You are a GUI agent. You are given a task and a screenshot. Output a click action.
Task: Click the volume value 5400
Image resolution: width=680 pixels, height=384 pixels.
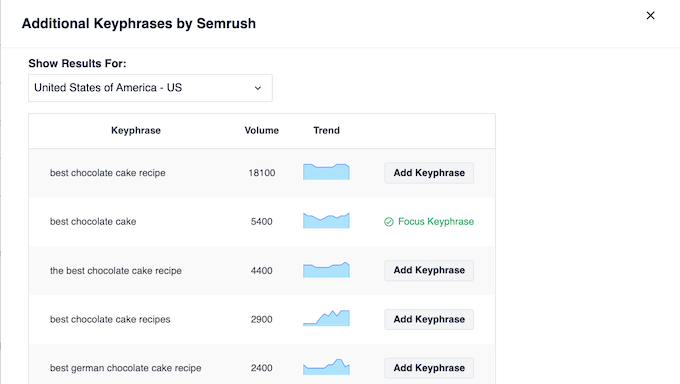click(x=262, y=222)
